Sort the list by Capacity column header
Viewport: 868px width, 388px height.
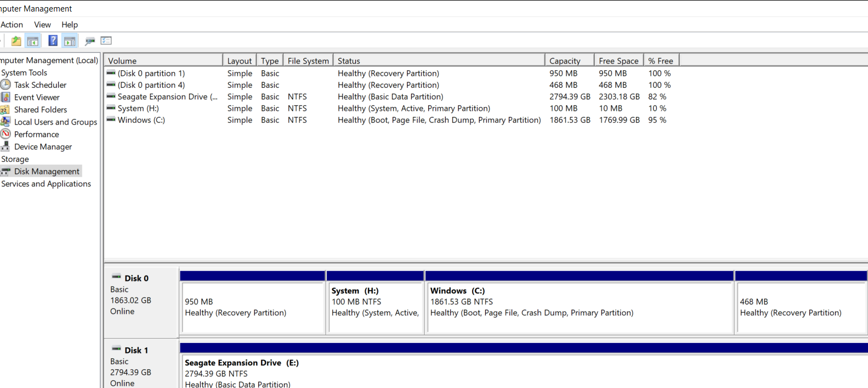coord(565,61)
